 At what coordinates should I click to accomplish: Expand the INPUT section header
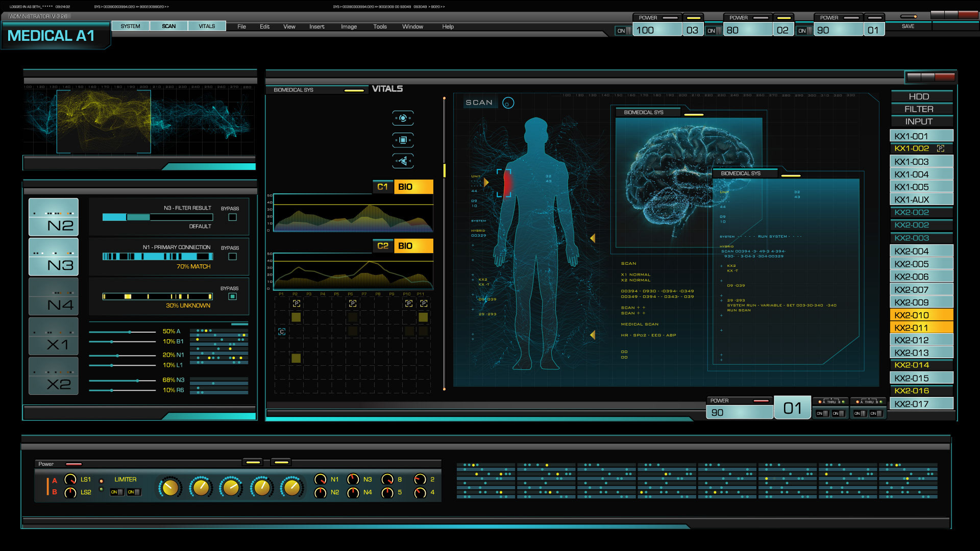tap(918, 121)
